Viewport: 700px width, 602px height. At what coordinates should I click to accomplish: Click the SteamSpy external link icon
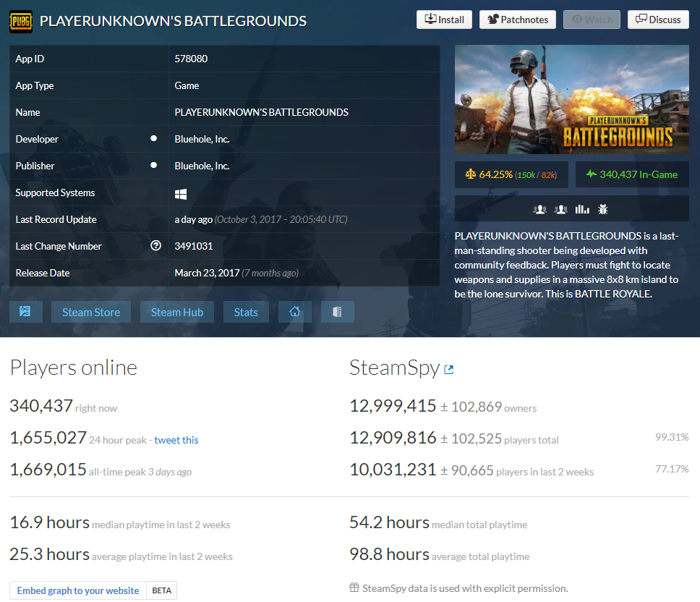448,369
